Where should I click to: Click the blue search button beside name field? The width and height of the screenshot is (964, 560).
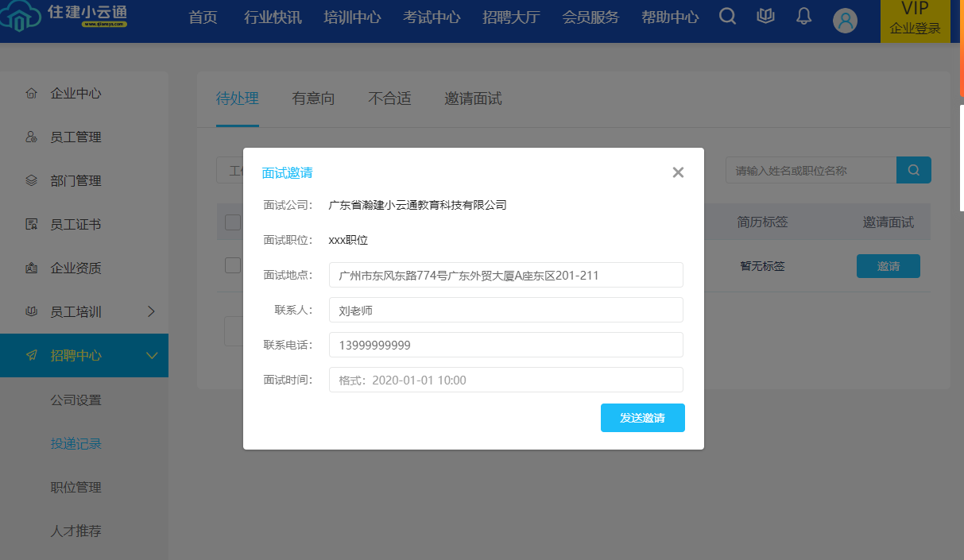pos(913,170)
